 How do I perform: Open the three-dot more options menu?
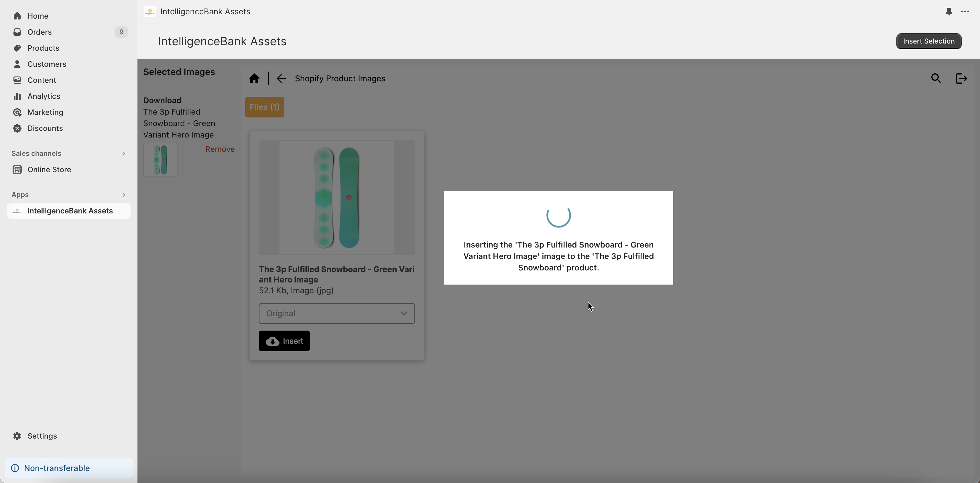[965, 11]
